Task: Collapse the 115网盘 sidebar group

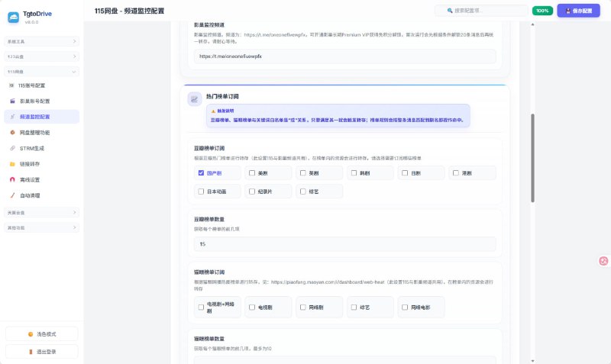Action: point(42,72)
